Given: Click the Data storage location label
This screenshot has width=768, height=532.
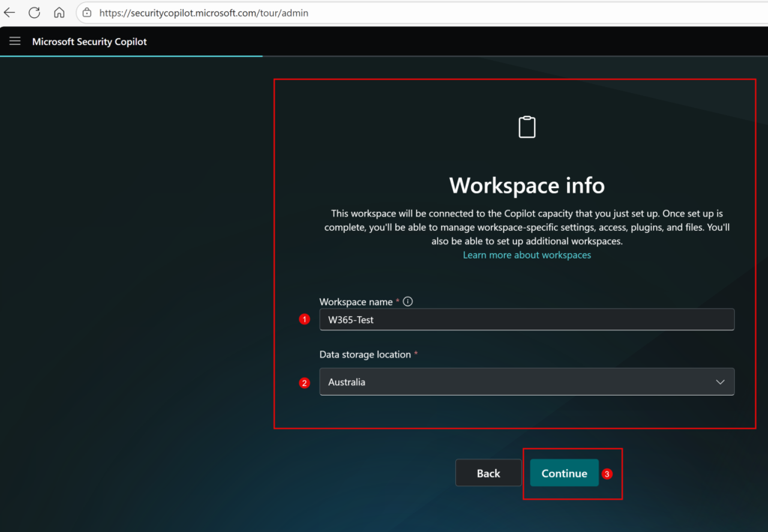Looking at the screenshot, I should [364, 354].
